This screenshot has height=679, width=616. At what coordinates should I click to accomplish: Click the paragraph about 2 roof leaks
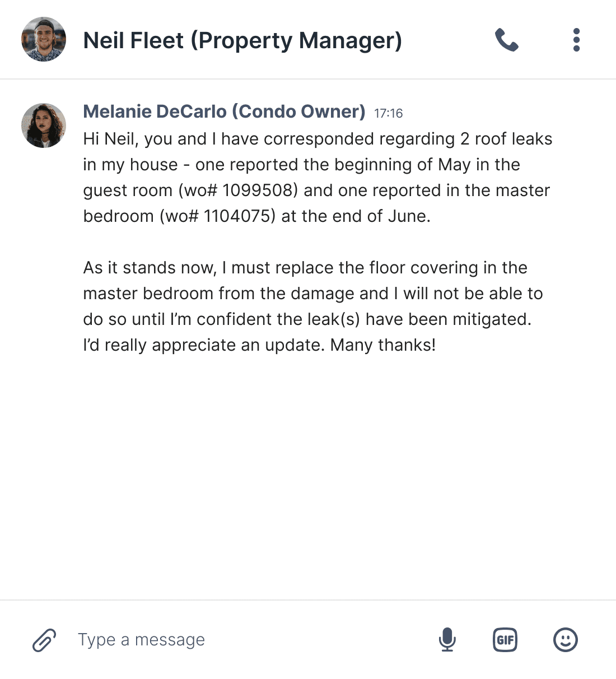(316, 177)
